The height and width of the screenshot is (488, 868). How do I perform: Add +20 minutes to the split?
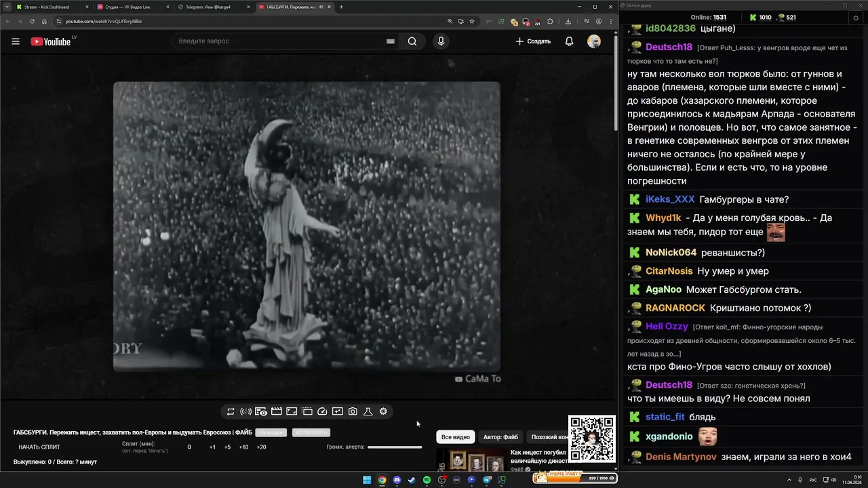(261, 447)
